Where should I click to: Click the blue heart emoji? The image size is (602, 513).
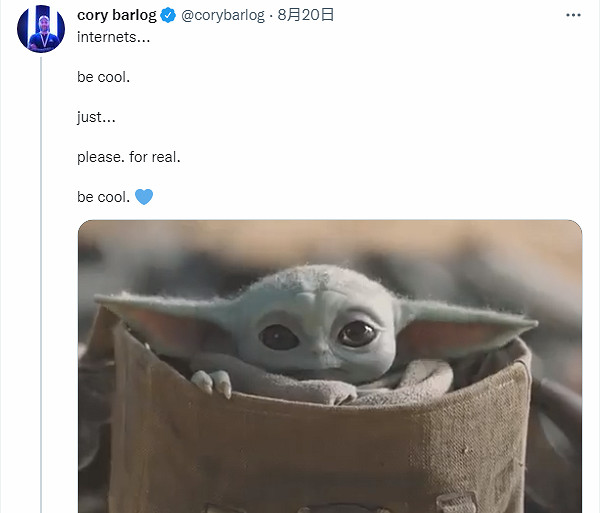coord(143,197)
